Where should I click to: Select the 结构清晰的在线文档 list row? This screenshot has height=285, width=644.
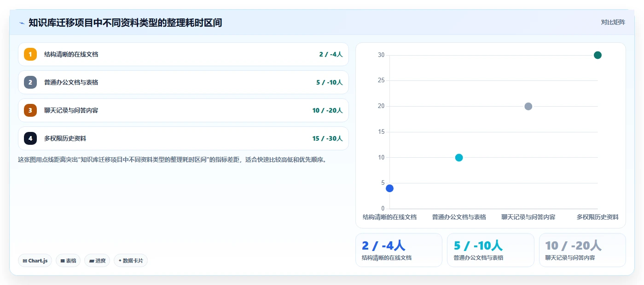[183, 54]
